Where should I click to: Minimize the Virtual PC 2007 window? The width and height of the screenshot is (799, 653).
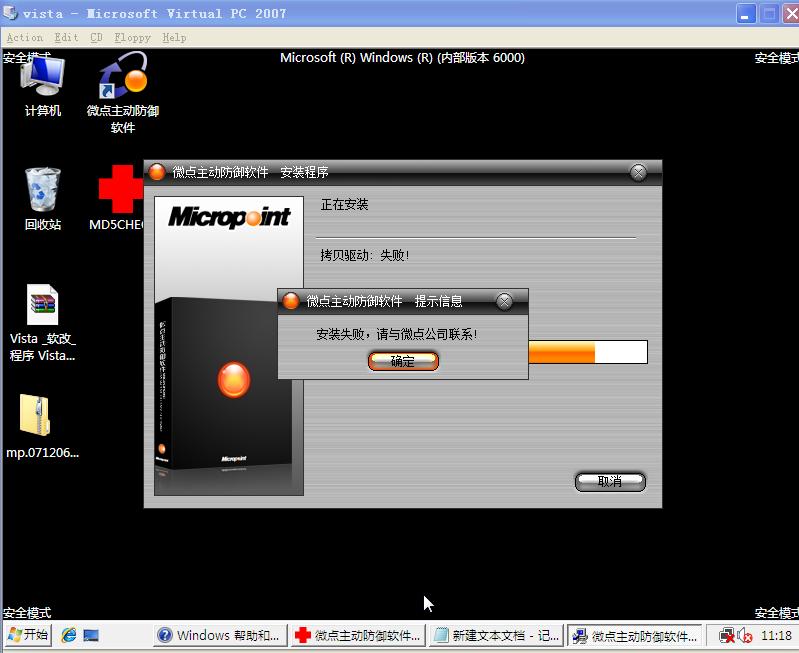point(745,14)
